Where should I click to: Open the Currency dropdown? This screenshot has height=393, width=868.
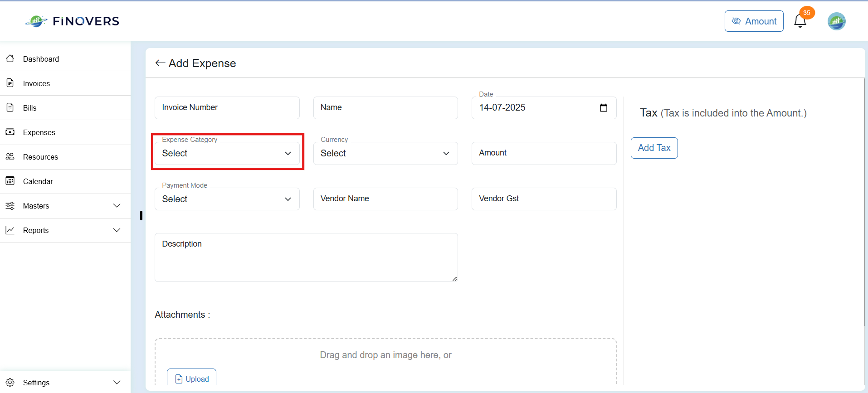(385, 153)
